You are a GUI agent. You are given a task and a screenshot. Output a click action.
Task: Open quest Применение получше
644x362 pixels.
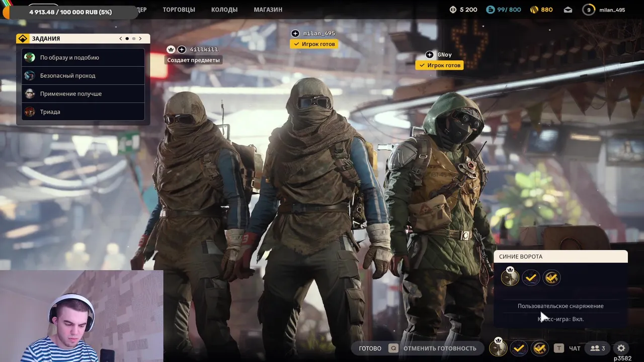coord(83,94)
